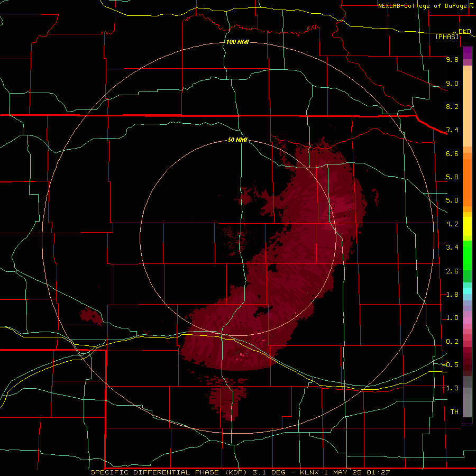Pick the light peach segment of color bar
Image resolution: width=476 pixels, height=476 pixels.
coord(467,108)
